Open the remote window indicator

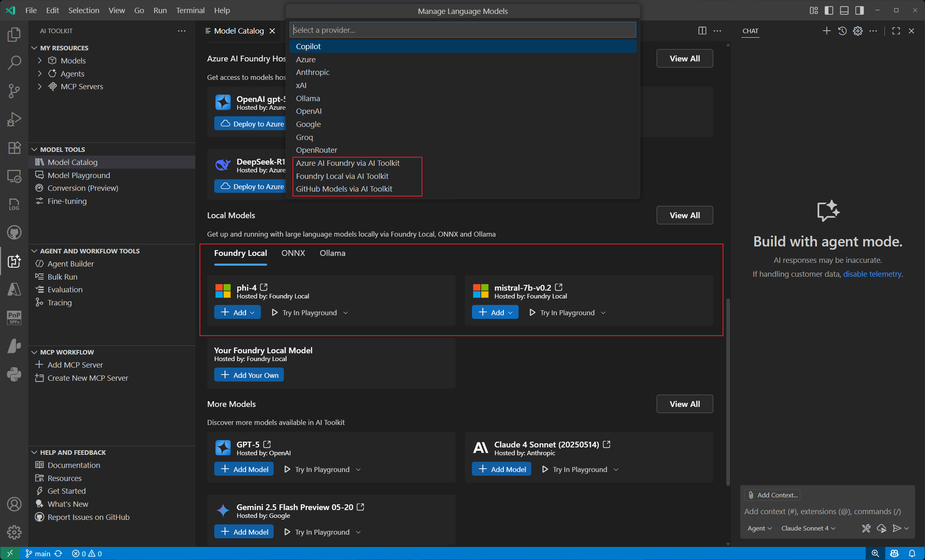tap(10, 553)
